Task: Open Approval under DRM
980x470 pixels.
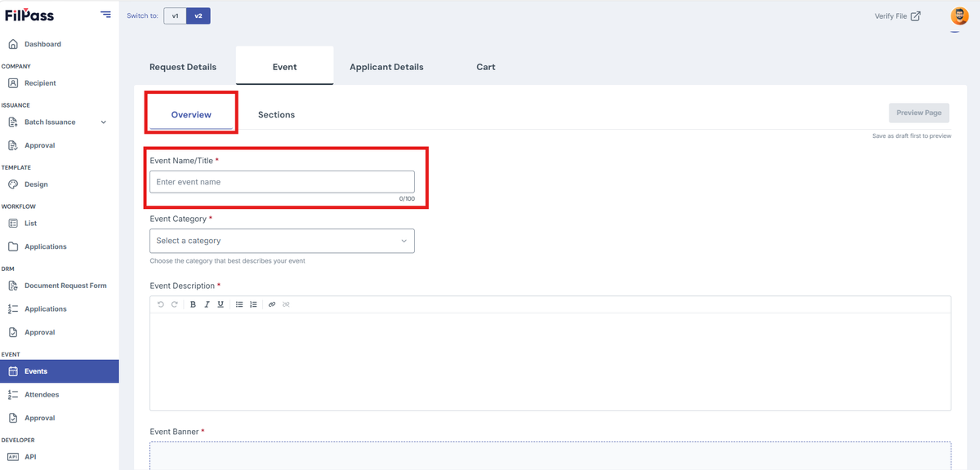Action: click(39, 332)
